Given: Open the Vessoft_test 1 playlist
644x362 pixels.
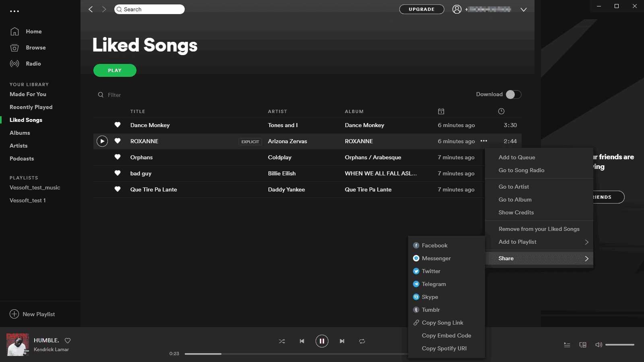Looking at the screenshot, I should tap(28, 200).
